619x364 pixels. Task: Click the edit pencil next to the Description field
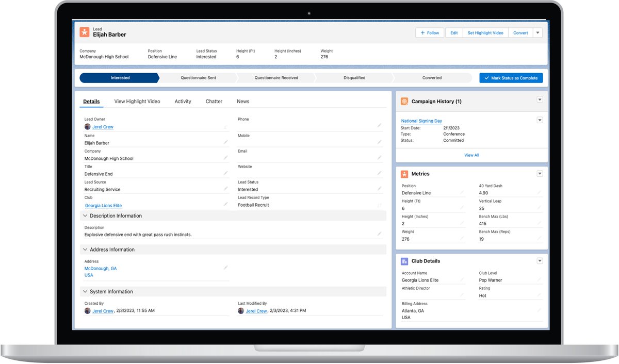pyautogui.click(x=380, y=233)
